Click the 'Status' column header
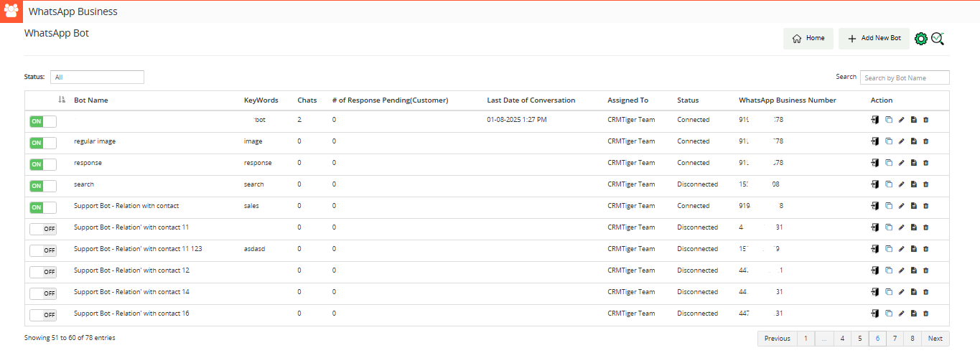 point(688,100)
